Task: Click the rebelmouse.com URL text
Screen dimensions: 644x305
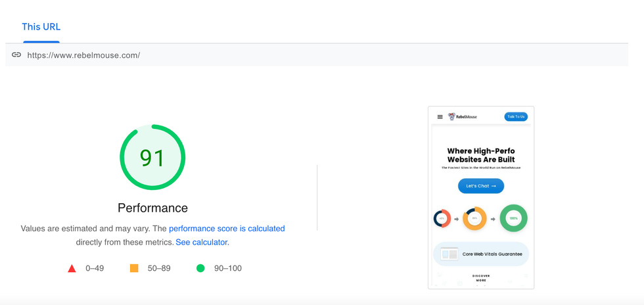Action: [83, 55]
